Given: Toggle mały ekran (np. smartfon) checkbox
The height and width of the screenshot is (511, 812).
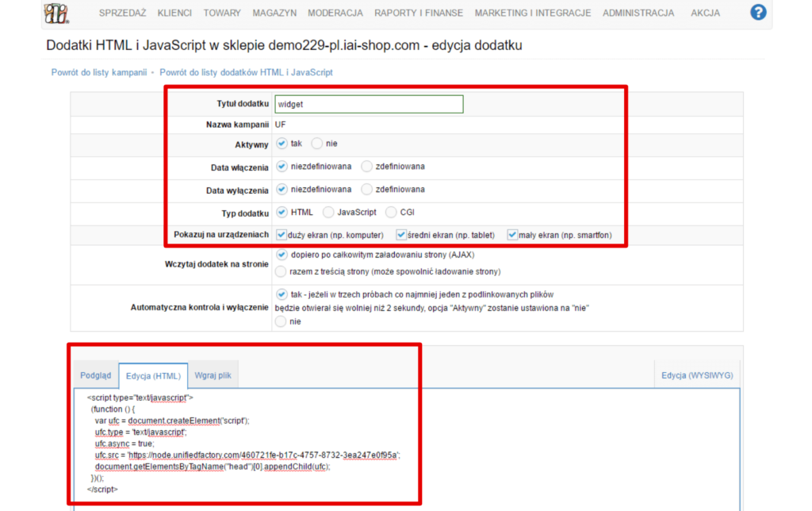Looking at the screenshot, I should pos(512,235).
